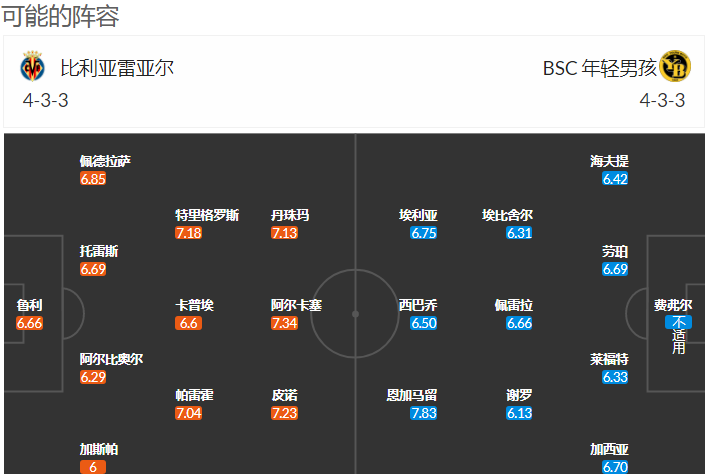Select goalkeeper 鲁利 on the pitch
Viewport: 707px width, 474px height.
click(29, 305)
